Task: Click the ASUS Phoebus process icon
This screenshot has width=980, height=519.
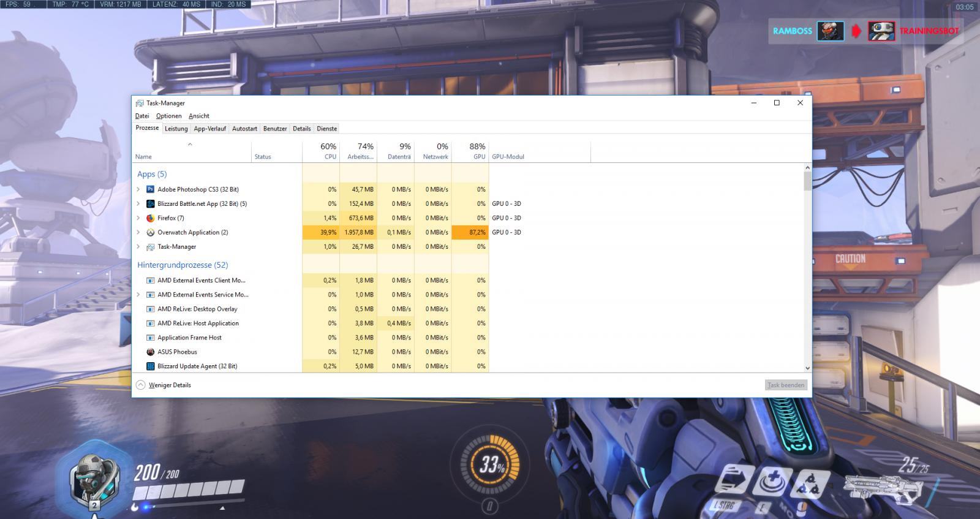Action: tap(151, 352)
